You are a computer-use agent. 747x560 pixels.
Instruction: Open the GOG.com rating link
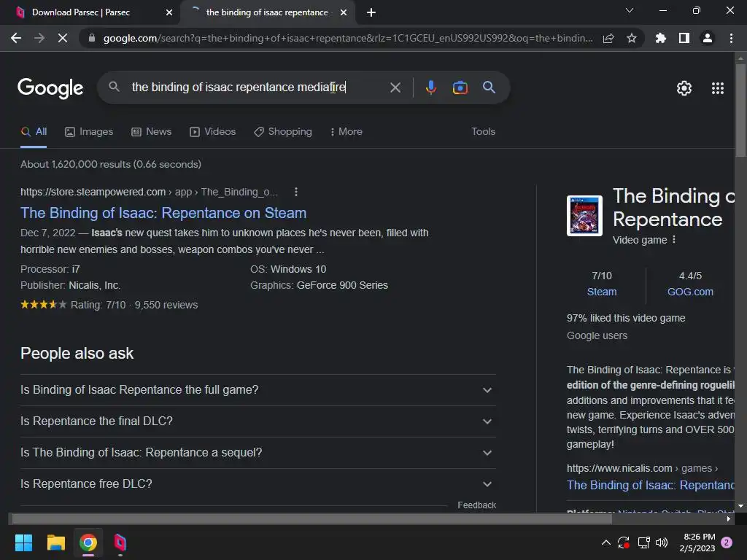pyautogui.click(x=690, y=292)
